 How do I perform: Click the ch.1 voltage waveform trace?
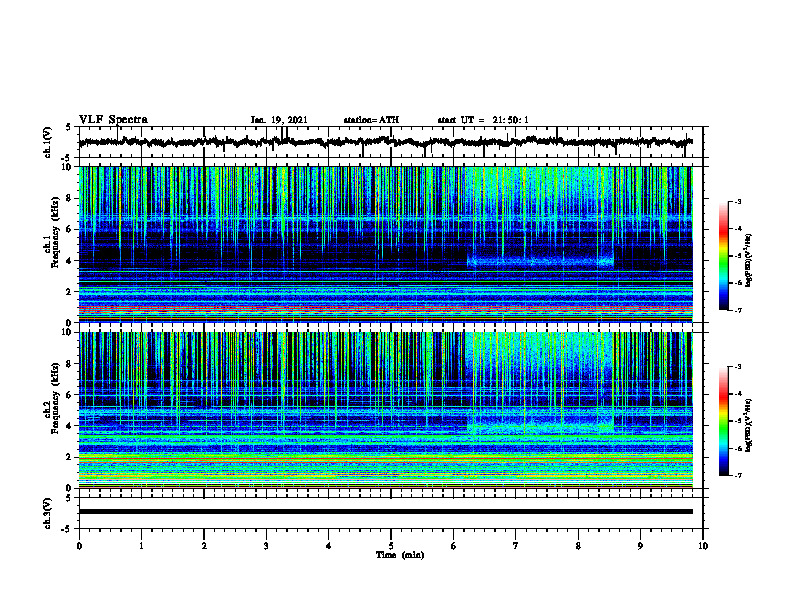click(385, 142)
